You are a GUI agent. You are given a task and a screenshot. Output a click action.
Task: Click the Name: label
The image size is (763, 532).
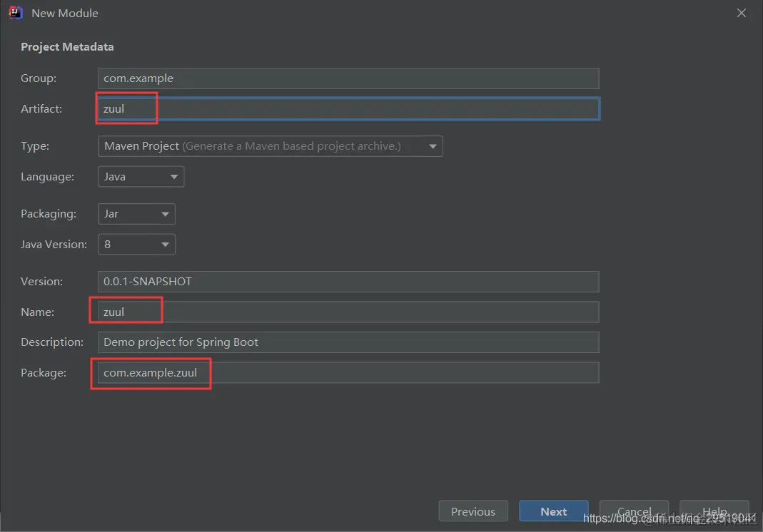tap(37, 312)
